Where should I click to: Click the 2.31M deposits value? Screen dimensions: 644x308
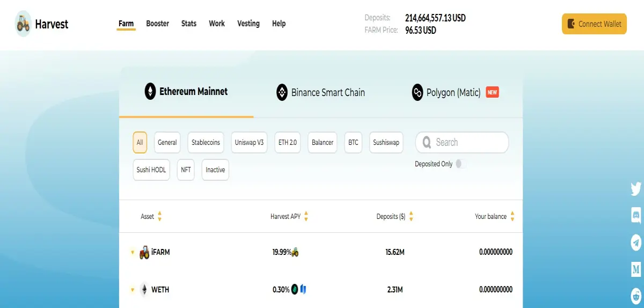coord(396,290)
